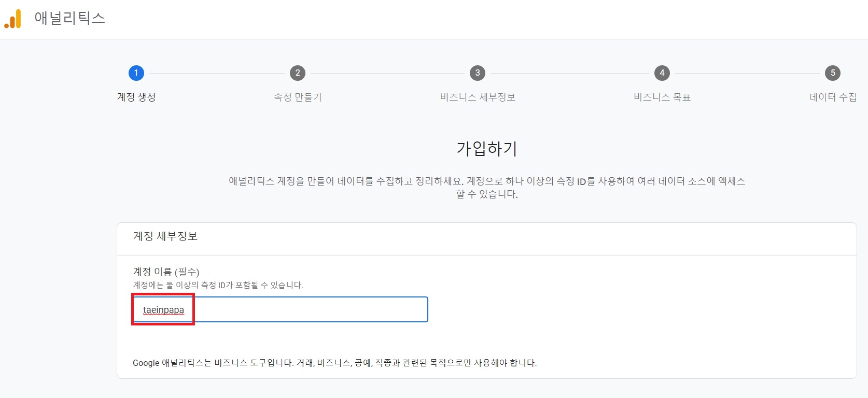Click the Google Analytics logo icon

tap(13, 19)
